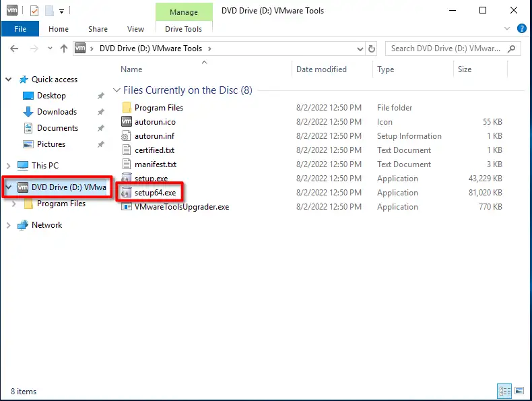Go up one folder level arrow
This screenshot has height=401, width=532.
click(x=64, y=49)
